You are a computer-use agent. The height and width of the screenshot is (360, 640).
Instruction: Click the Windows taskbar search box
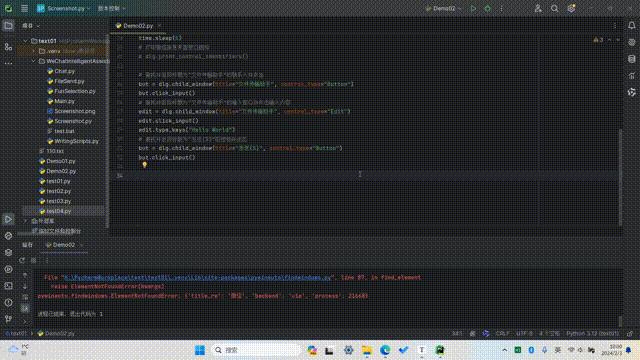pyautogui.click(x=256, y=350)
